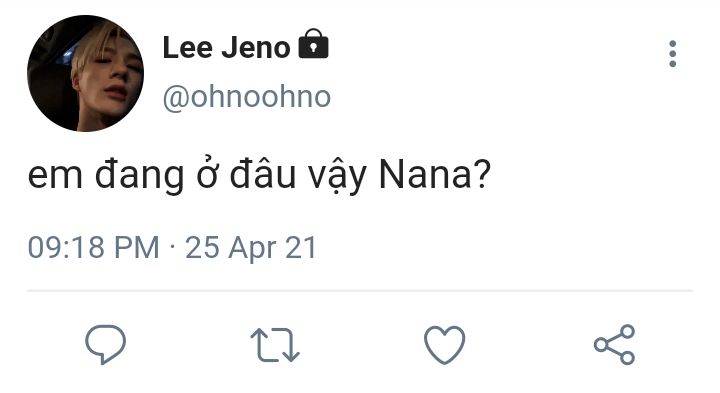This screenshot has width=720, height=393.
Task: Like the tweet with the heart icon
Action: pos(444,344)
